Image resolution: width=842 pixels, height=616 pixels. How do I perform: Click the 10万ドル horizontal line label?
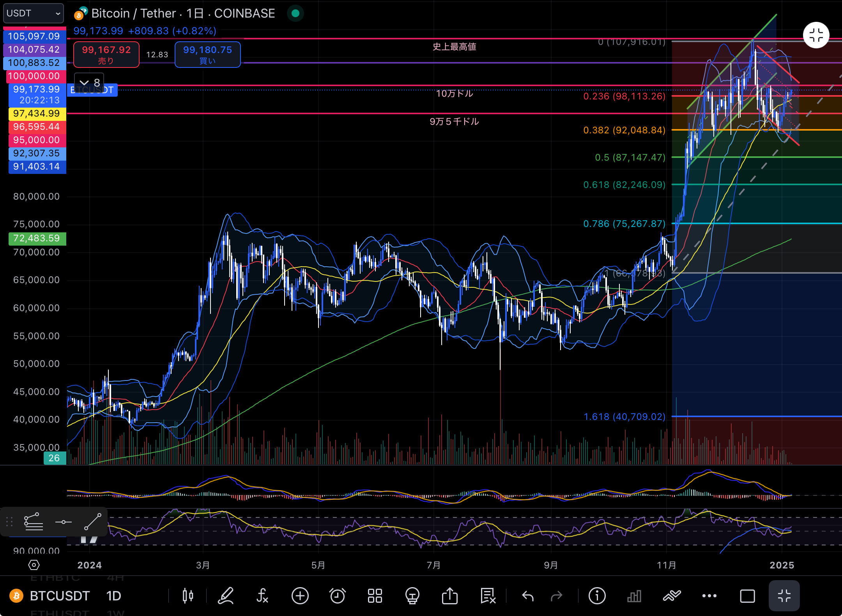(x=454, y=94)
